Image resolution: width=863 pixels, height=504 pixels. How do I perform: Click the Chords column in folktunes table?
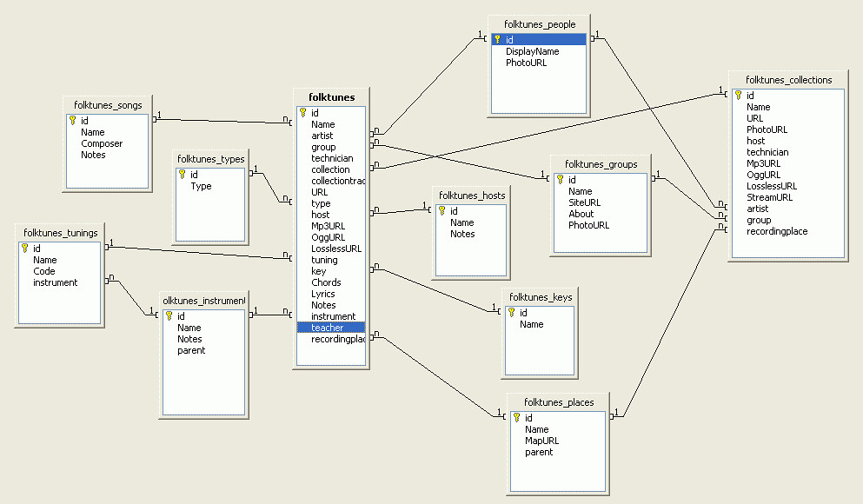point(326,282)
